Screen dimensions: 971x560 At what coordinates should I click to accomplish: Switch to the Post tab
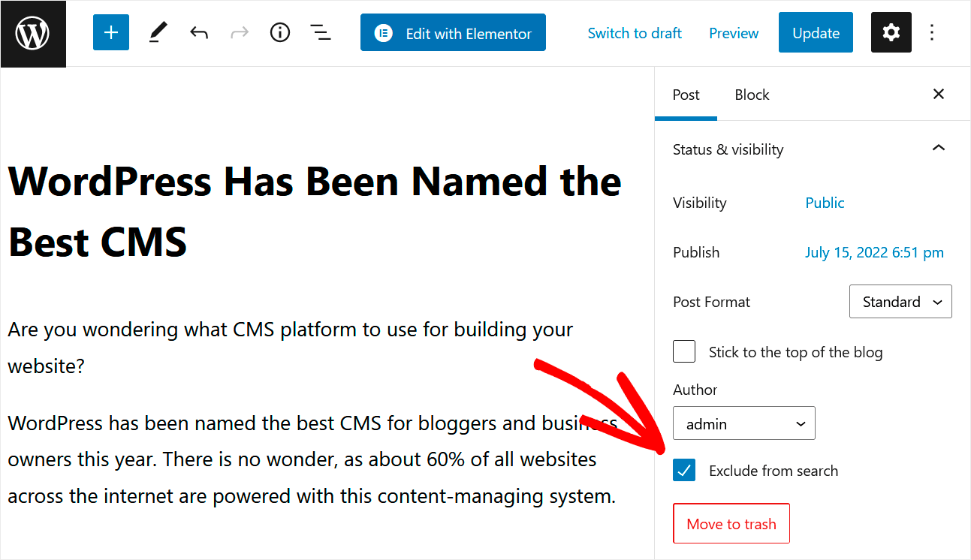tap(686, 95)
